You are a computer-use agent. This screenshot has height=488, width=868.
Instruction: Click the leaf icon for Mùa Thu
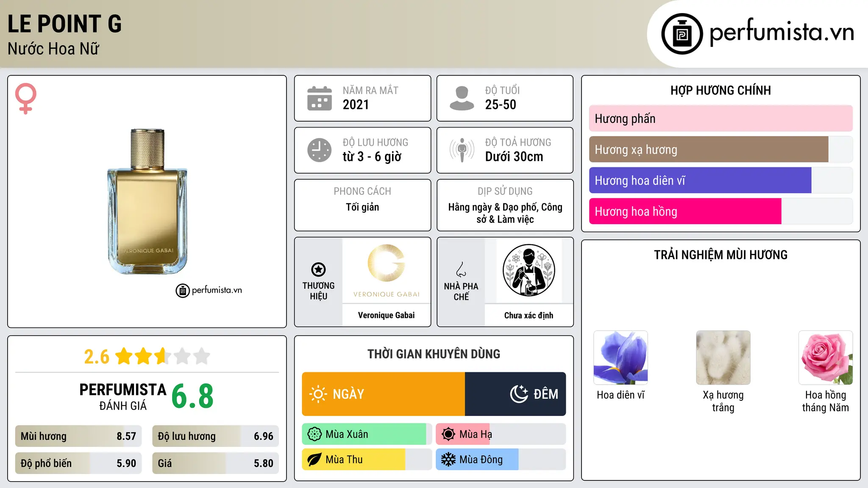pyautogui.click(x=314, y=460)
